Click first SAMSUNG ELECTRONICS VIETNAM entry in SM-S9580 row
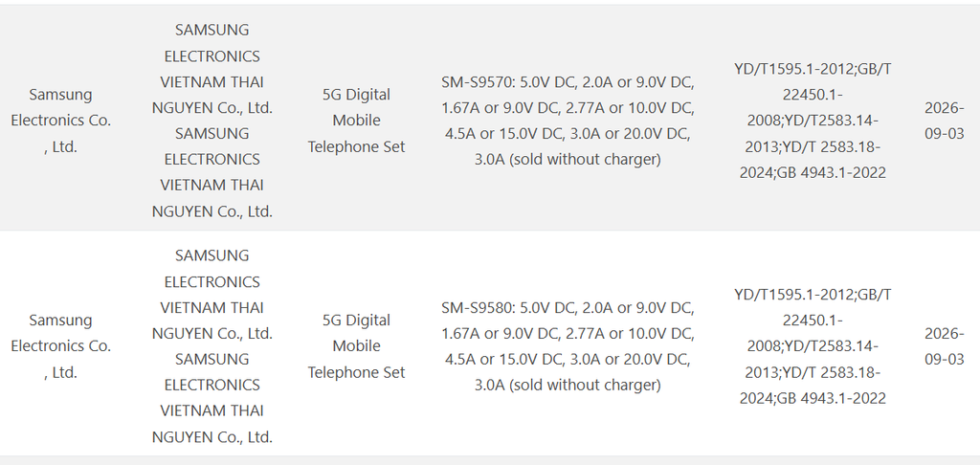This screenshot has height=465, width=980. click(x=212, y=295)
